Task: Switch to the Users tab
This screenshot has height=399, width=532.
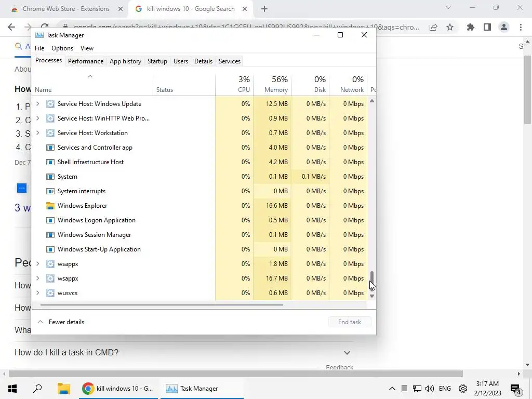Action: tap(180, 61)
